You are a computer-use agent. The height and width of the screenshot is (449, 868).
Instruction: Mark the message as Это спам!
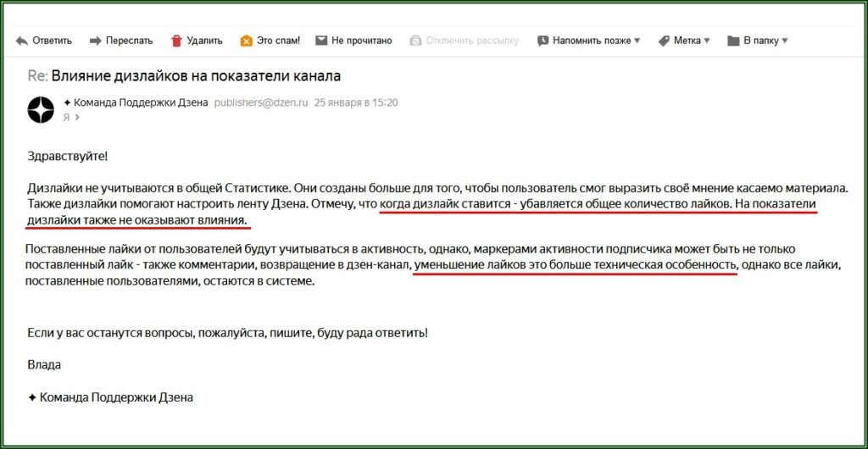[278, 41]
